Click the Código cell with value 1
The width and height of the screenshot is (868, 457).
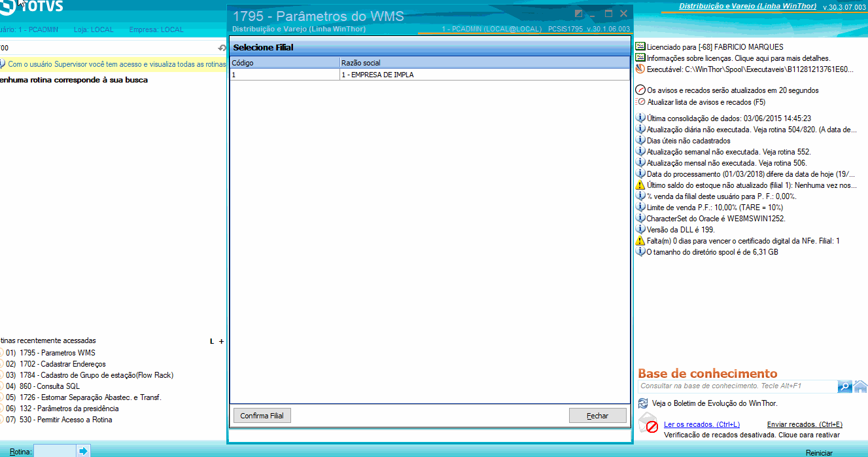coord(285,75)
